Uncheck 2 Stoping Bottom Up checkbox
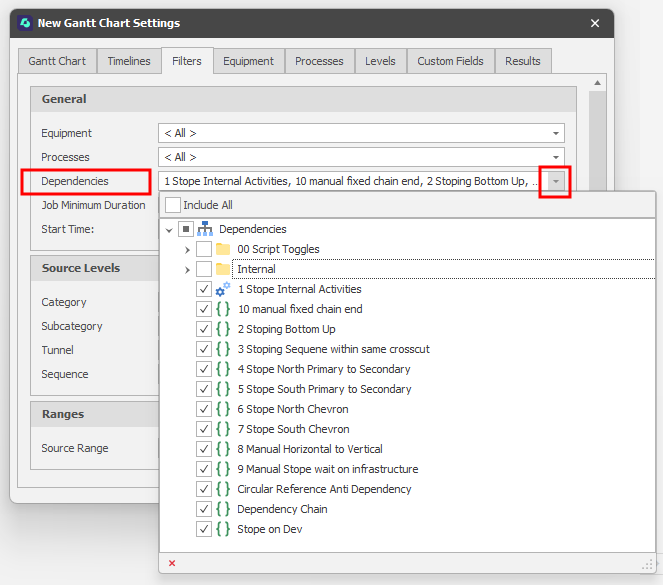663x588 pixels. point(204,329)
